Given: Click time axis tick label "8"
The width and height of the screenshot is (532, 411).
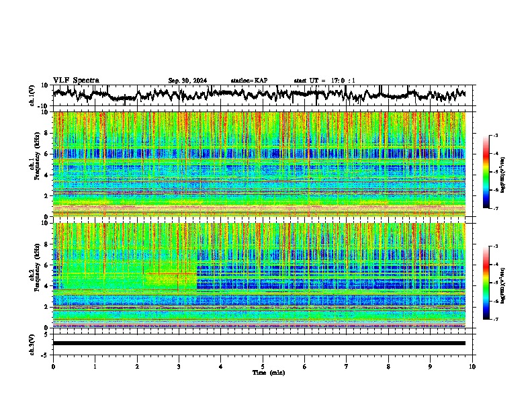Looking at the screenshot, I should [388, 367].
